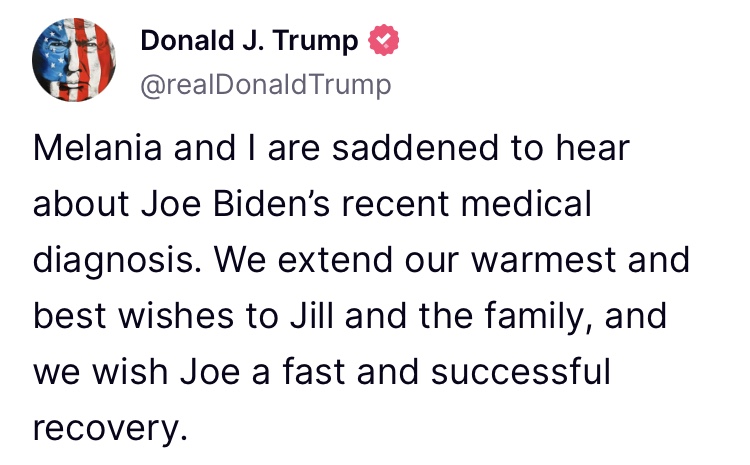
Task: Click the word "medical" in the second line
Action: (x=526, y=203)
